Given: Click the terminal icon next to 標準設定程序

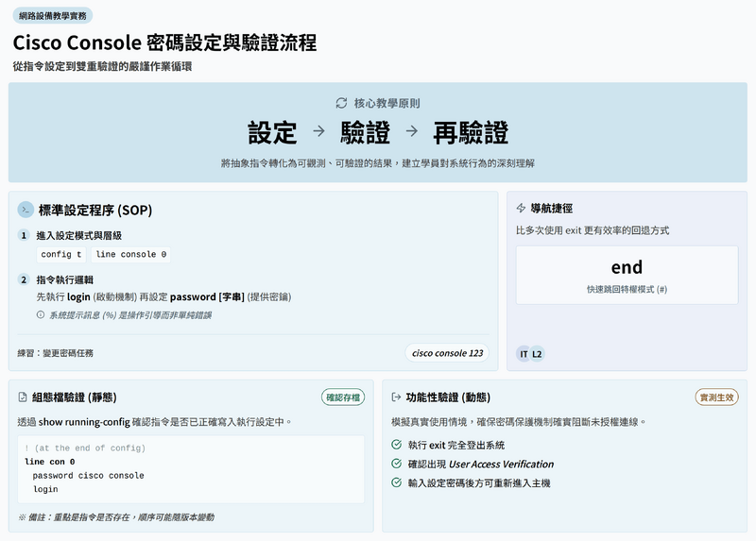Looking at the screenshot, I should (26, 210).
